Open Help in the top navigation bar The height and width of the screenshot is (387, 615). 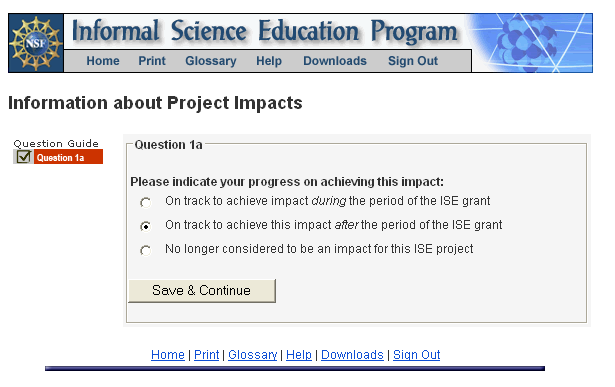[x=269, y=61]
